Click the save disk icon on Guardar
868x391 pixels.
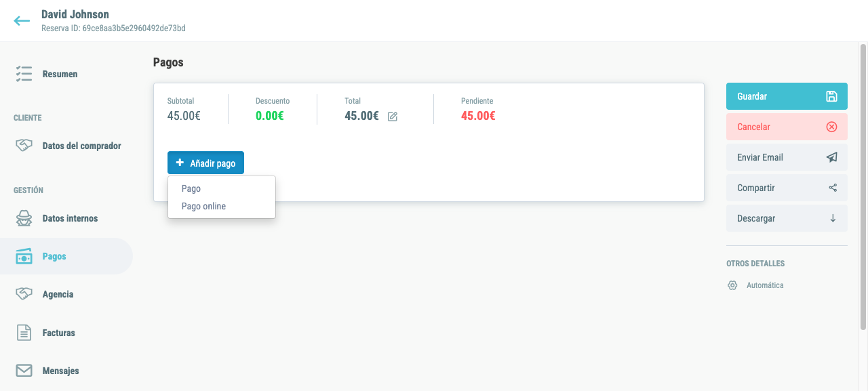coord(832,96)
